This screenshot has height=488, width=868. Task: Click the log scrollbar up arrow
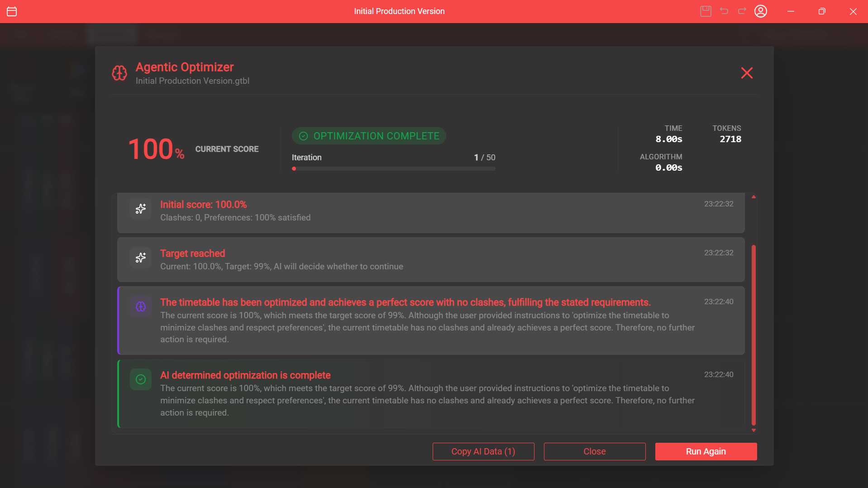tap(754, 197)
